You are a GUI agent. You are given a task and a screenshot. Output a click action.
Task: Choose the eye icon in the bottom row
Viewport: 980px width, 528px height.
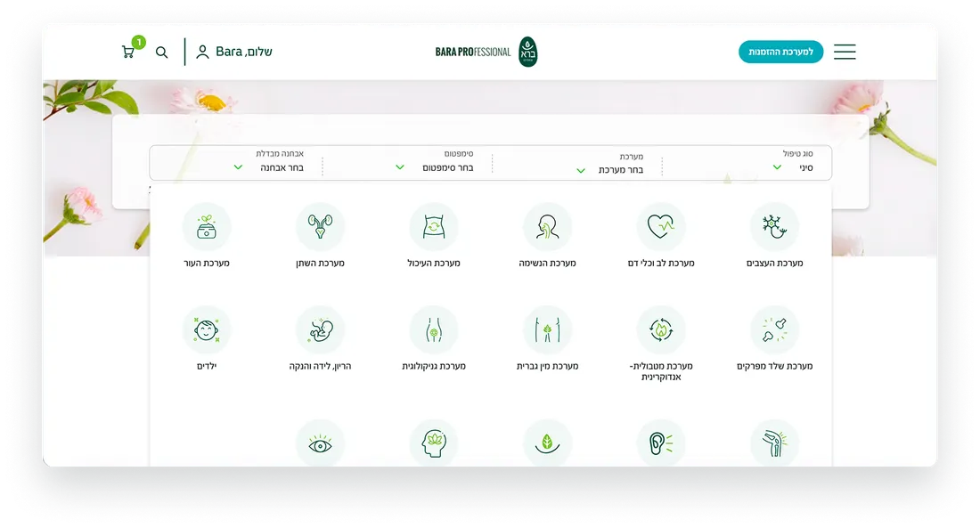coord(320,443)
